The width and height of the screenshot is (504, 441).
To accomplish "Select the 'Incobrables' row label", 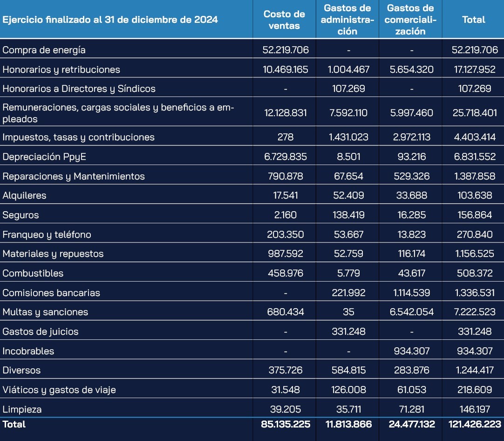I will 28,351.
